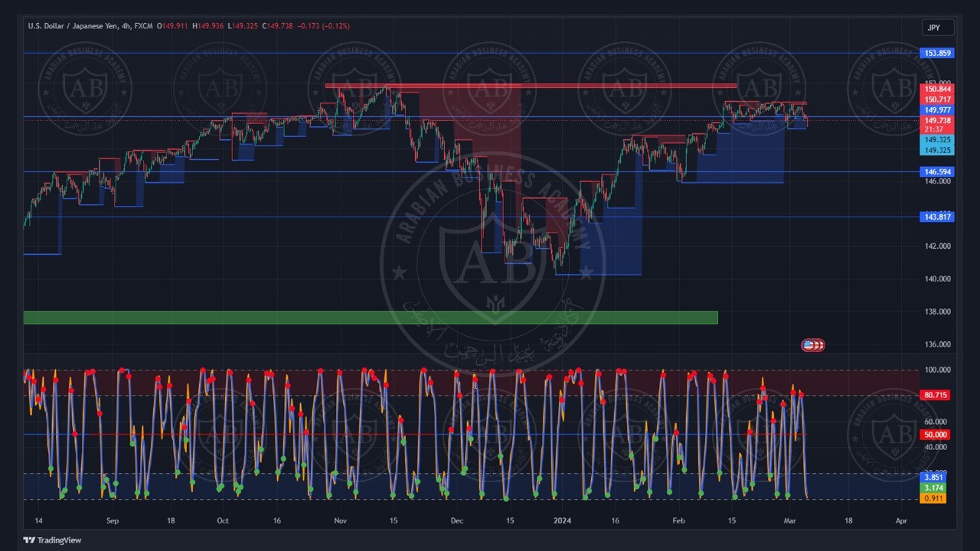Select the 50.000 indicator midline label

click(936, 435)
